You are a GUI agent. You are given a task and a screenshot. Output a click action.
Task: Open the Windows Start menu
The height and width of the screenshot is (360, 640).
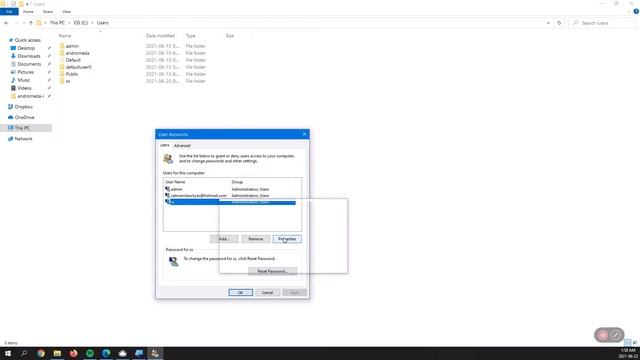pyautogui.click(x=8, y=353)
